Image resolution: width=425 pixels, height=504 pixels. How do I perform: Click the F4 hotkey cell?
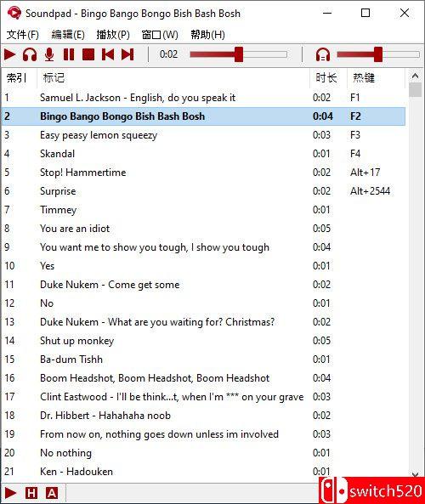[x=355, y=154]
